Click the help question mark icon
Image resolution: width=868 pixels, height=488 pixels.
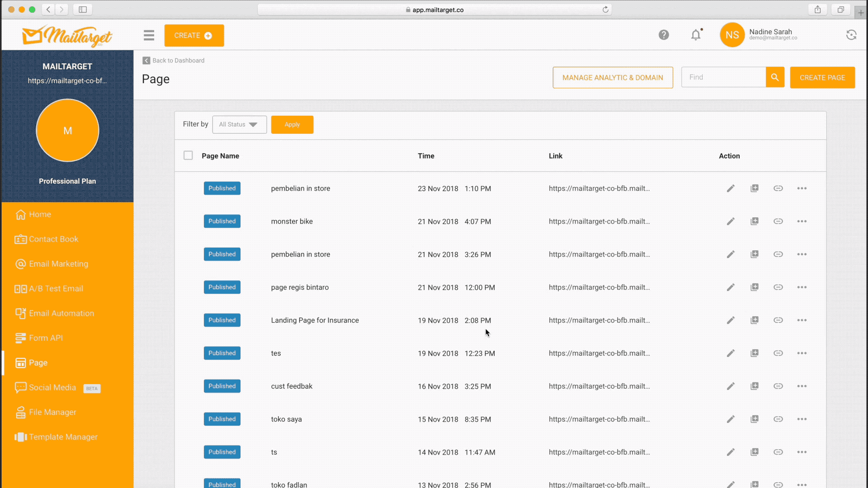pos(664,35)
